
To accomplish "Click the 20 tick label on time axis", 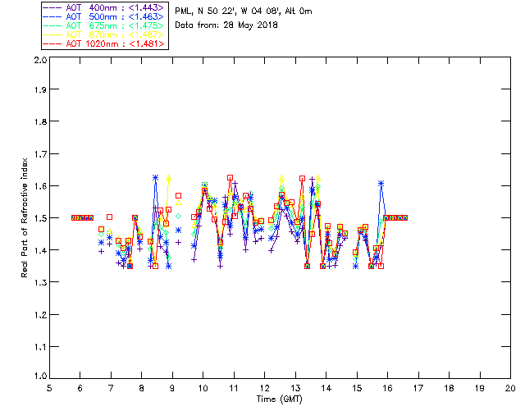I will (x=510, y=387).
